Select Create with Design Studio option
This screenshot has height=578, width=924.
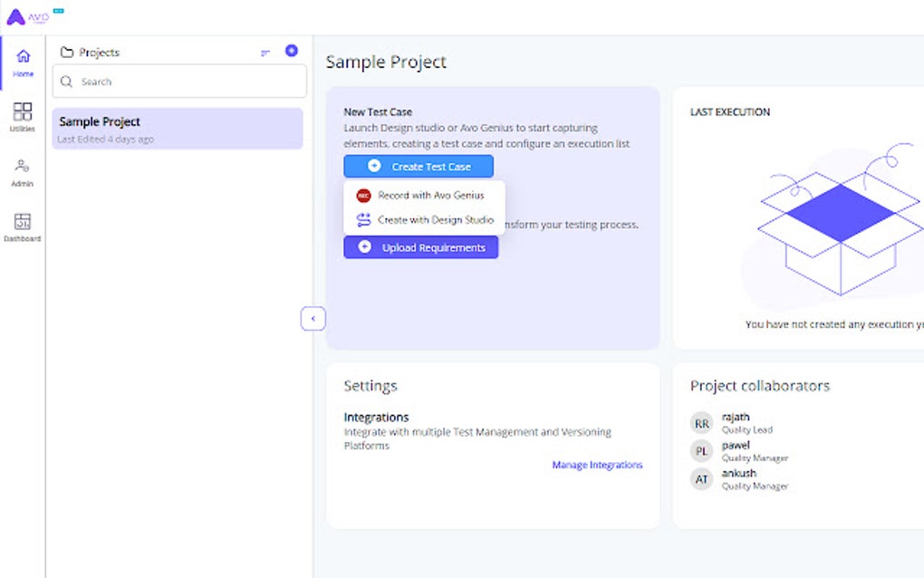click(425, 219)
